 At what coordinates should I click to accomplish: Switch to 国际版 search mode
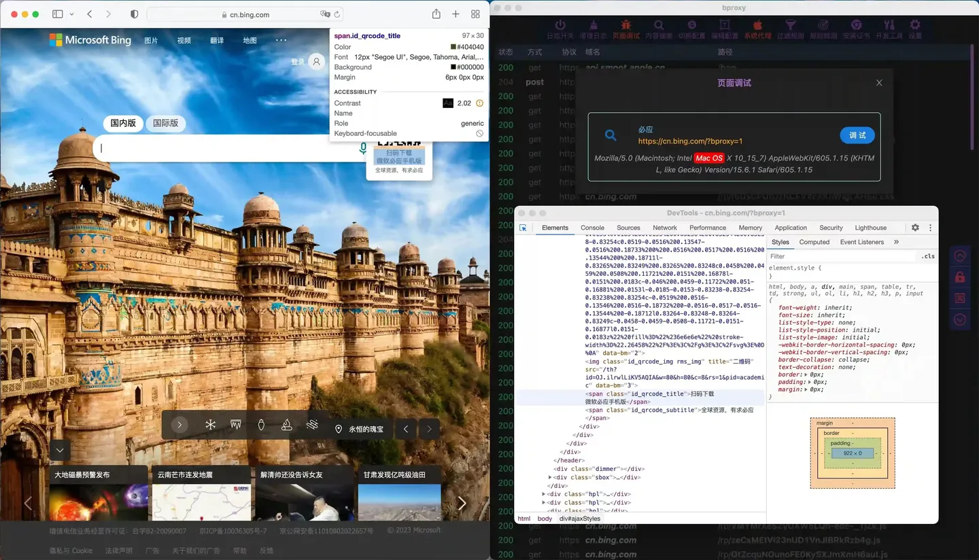[x=165, y=123]
